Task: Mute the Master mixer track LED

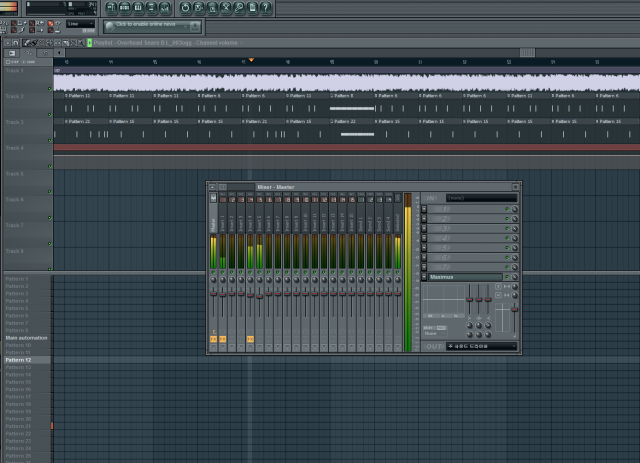Action: pyautogui.click(x=213, y=272)
